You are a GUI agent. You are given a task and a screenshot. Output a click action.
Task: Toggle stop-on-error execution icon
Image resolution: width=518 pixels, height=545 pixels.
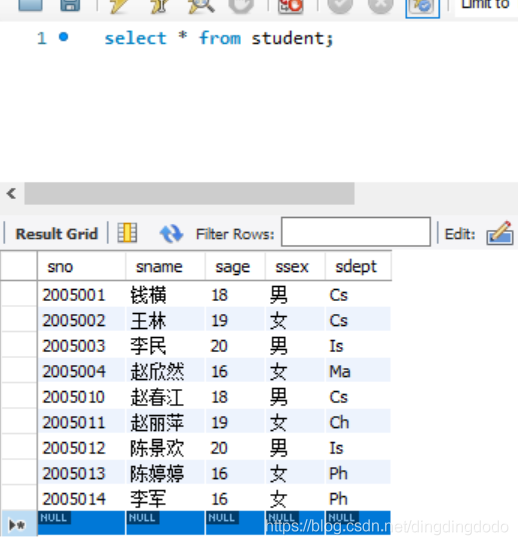pyautogui.click(x=290, y=6)
